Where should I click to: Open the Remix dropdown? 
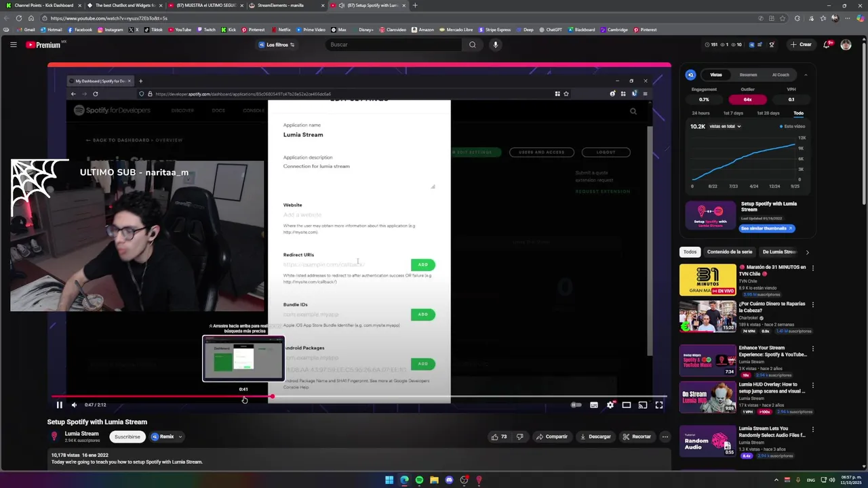(167, 436)
